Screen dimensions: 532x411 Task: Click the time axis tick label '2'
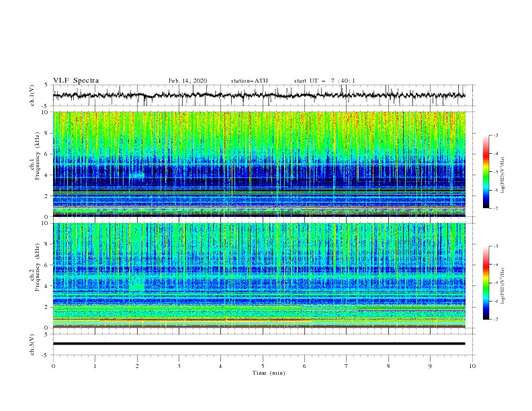coord(137,366)
